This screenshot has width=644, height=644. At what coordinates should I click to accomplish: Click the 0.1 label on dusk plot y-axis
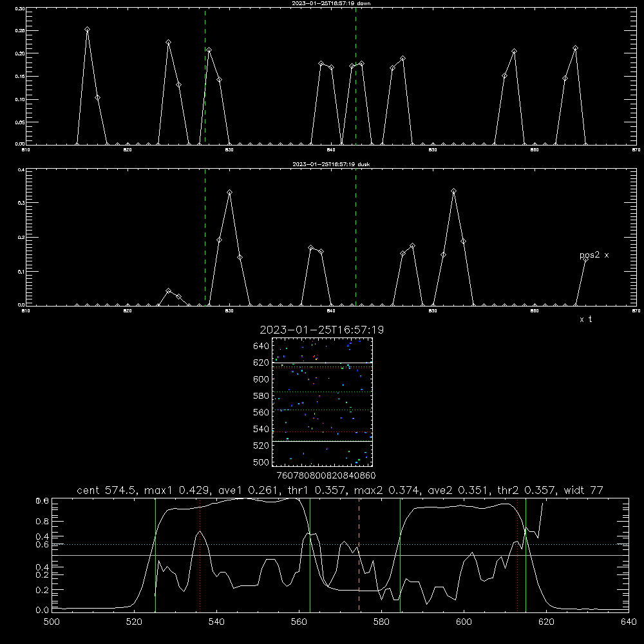(x=21, y=272)
